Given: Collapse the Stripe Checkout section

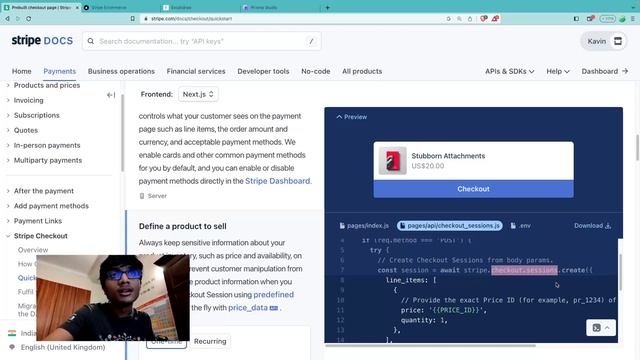Looking at the screenshot, I should (x=8, y=236).
